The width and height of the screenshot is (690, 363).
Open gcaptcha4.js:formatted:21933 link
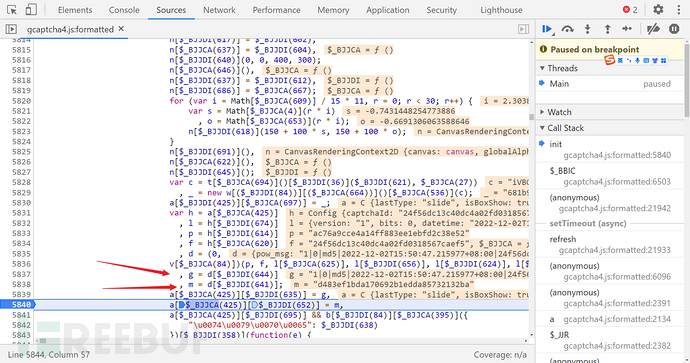click(615, 250)
